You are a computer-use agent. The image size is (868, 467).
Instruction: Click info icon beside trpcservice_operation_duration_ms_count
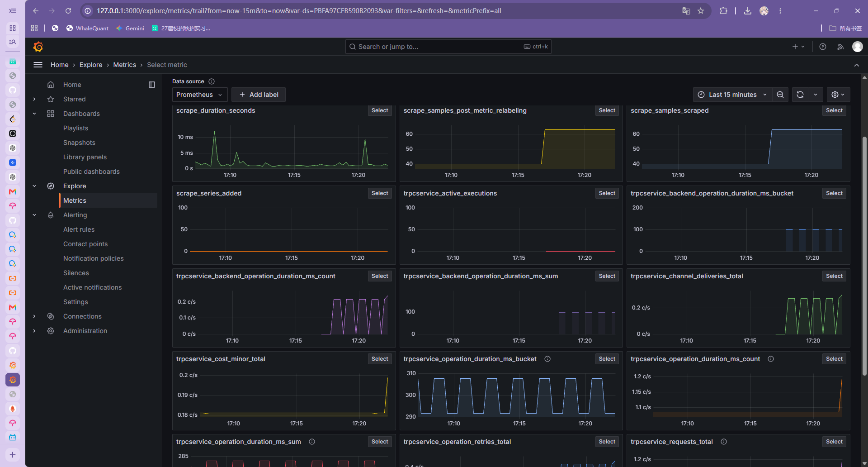click(771, 359)
